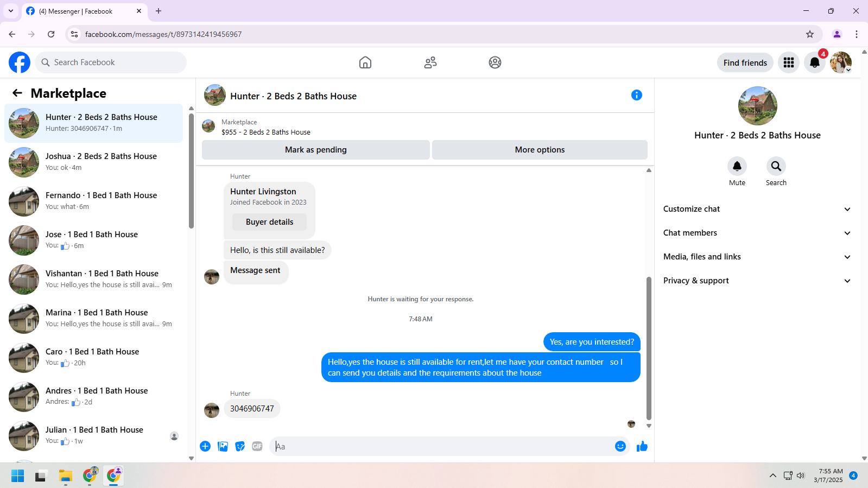Choose a sticker using the sticker icon

[240, 446]
